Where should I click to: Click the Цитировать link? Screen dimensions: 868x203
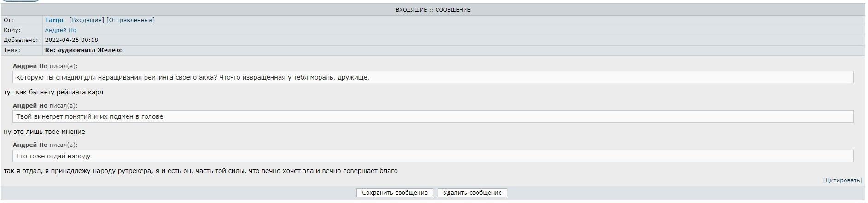tap(842, 180)
